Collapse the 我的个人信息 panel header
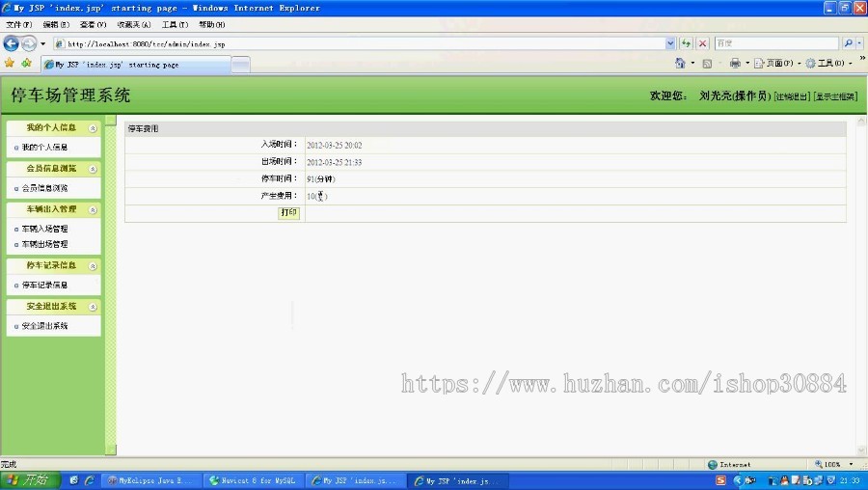Viewport: 868px width, 490px height. pyautogui.click(x=54, y=128)
